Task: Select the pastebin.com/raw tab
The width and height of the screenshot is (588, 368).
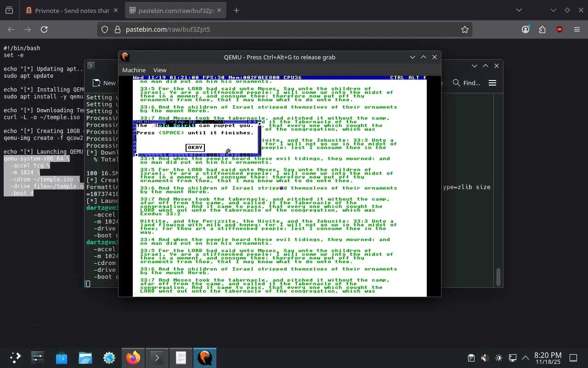Action: [x=175, y=10]
